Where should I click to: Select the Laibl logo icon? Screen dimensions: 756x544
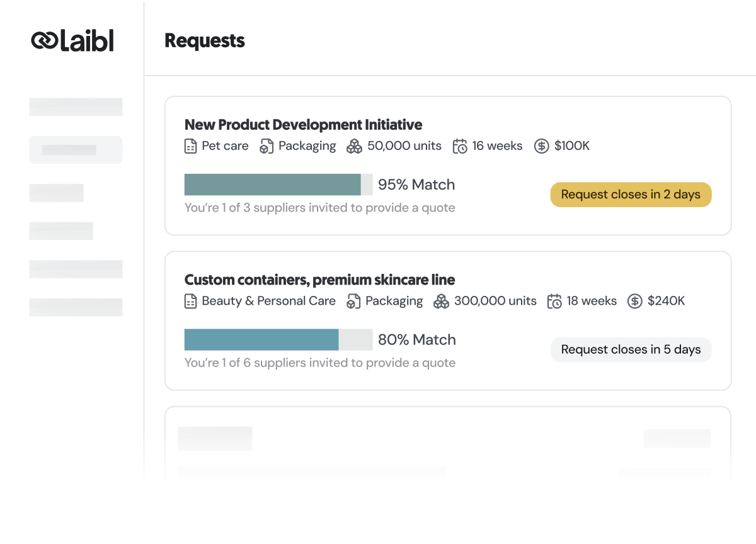click(x=43, y=40)
